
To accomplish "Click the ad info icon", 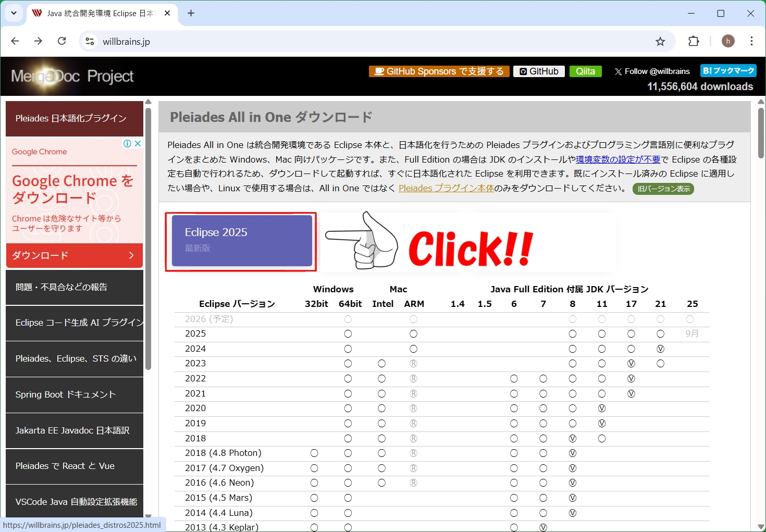I will click(127, 143).
